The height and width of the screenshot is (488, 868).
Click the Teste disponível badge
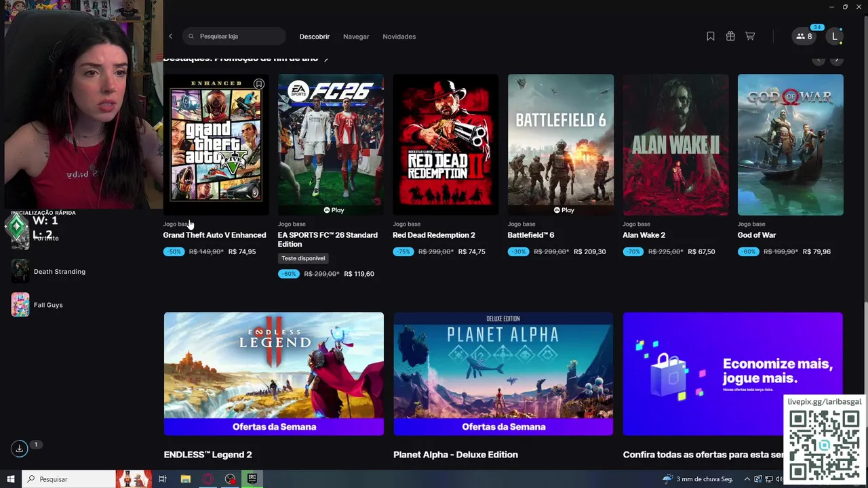(303, 258)
